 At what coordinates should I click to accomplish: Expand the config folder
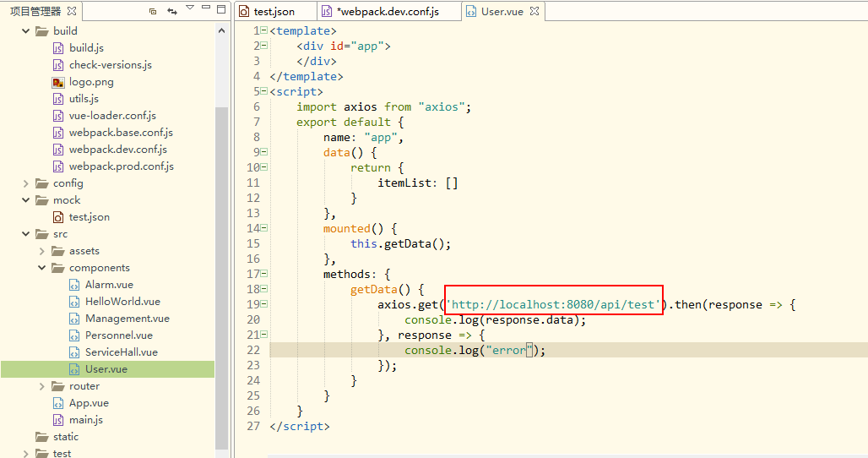click(25, 183)
